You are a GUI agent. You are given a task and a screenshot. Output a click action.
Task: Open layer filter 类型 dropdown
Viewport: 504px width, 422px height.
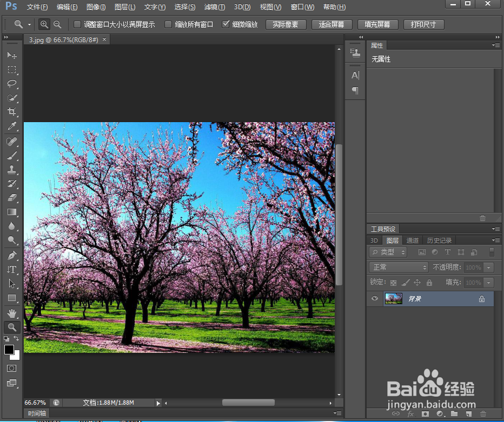pos(388,252)
